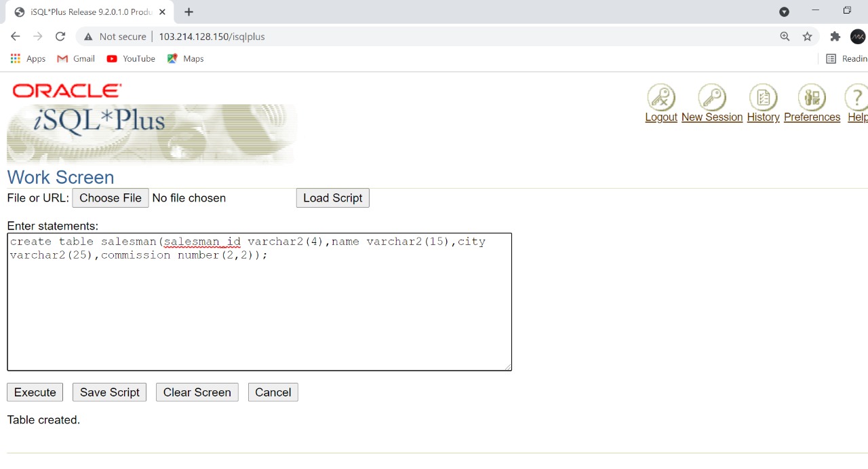The width and height of the screenshot is (868, 469).
Task: Click the zoom magnifier icon in address bar
Action: click(785, 37)
